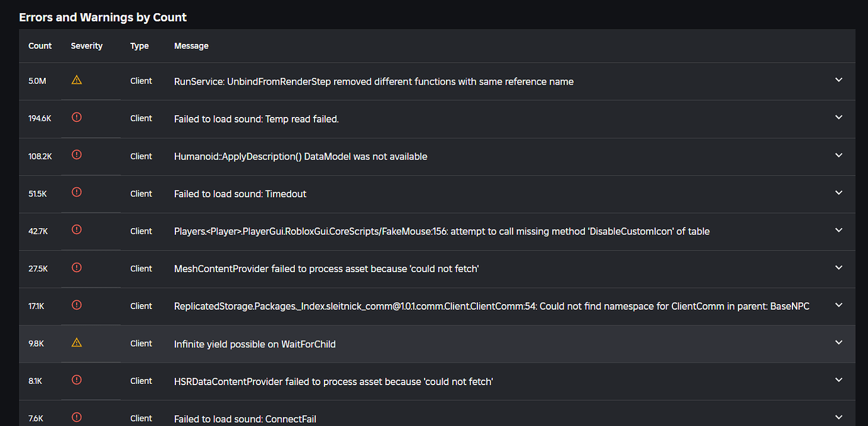Expand the MeshContentProvider could not fetch row
This screenshot has width=868, height=426.
[838, 267]
